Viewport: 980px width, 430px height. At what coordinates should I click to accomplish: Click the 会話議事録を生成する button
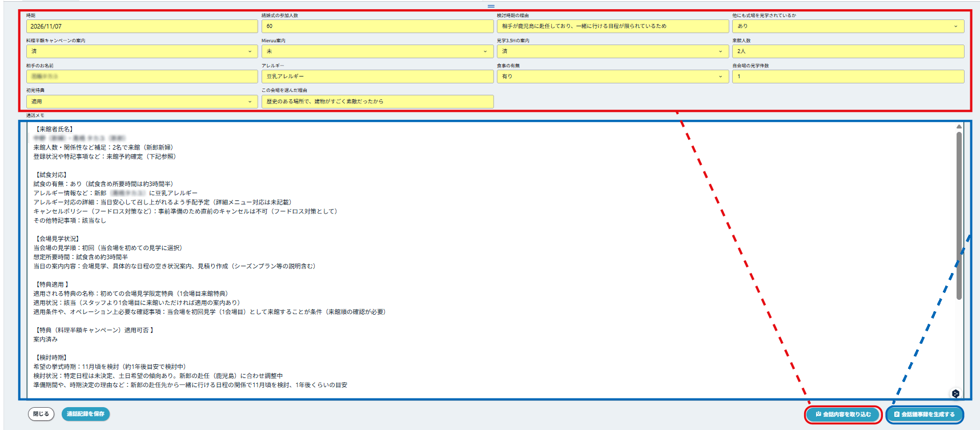click(x=924, y=415)
